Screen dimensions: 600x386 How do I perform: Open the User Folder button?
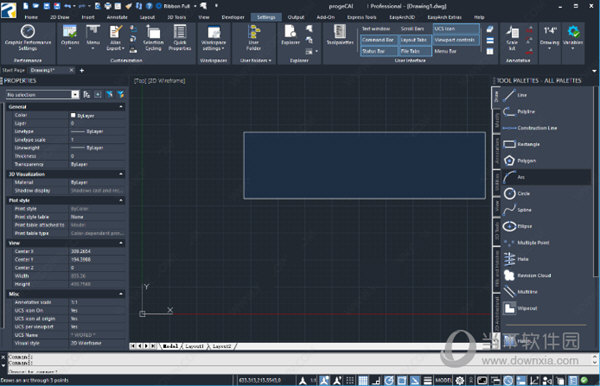253,38
